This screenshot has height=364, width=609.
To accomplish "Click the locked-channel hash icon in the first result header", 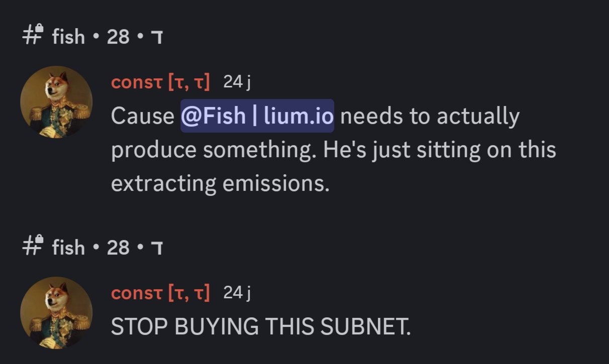I will click(34, 36).
